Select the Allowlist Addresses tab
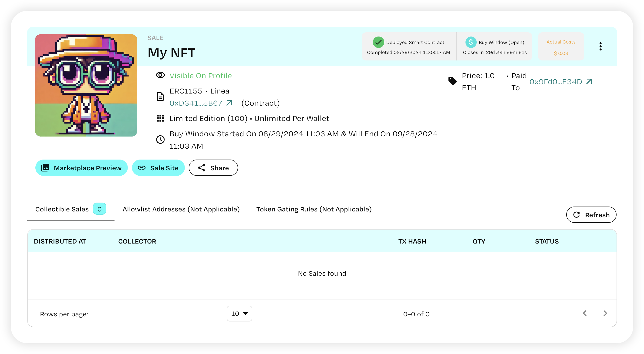This screenshot has width=644, height=354. [x=181, y=209]
